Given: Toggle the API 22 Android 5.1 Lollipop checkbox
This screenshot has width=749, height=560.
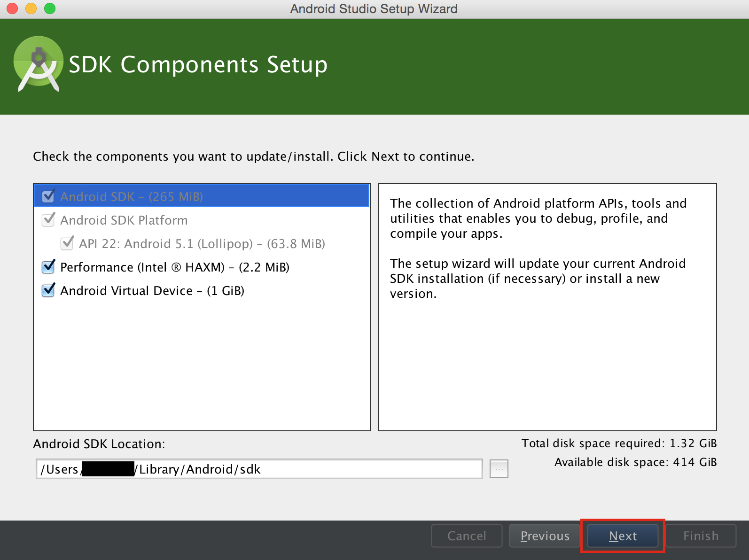Looking at the screenshot, I should click(67, 243).
